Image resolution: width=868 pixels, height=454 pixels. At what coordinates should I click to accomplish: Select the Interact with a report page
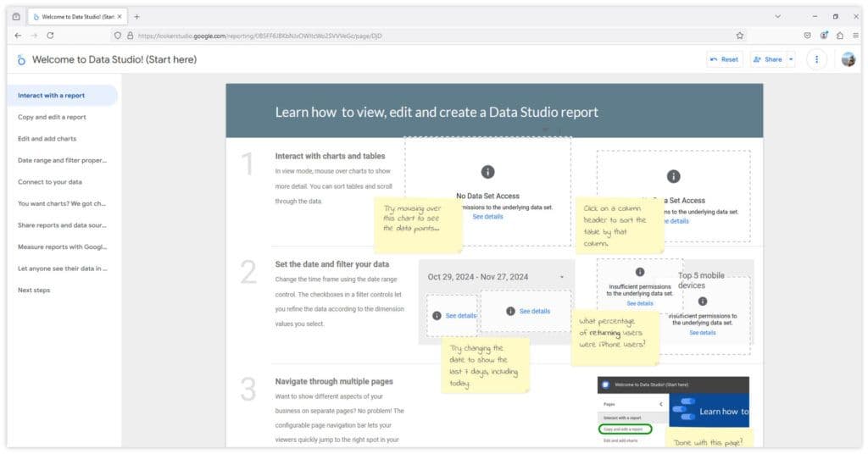62,95
